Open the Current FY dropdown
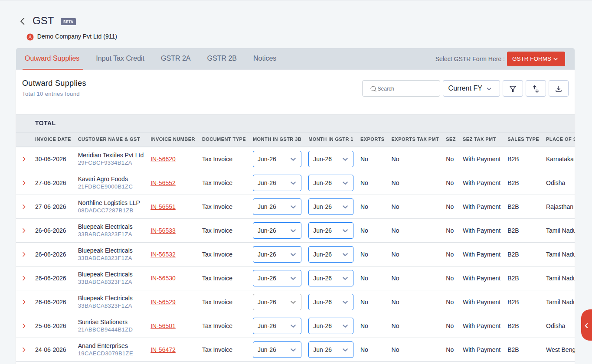 (x=471, y=88)
